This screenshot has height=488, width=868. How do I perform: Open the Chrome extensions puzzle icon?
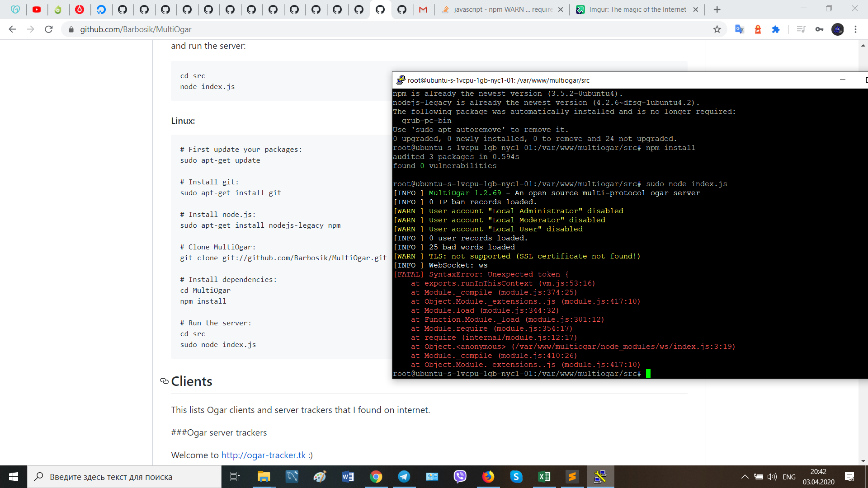point(776,29)
